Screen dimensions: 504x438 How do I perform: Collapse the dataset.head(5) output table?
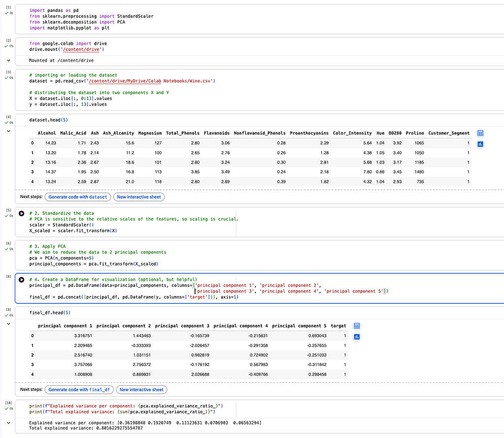click(9, 131)
